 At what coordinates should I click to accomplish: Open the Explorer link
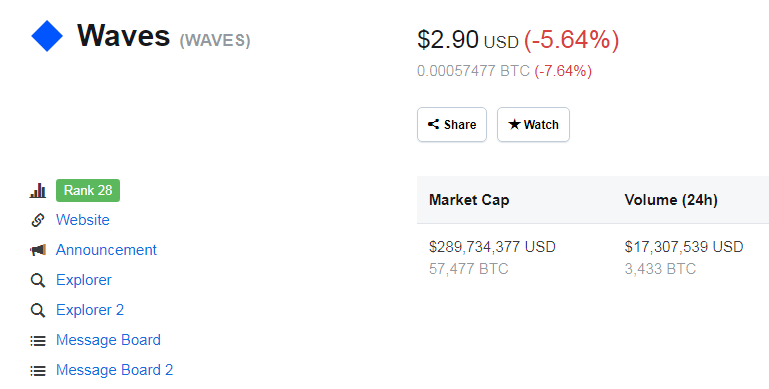pos(84,280)
